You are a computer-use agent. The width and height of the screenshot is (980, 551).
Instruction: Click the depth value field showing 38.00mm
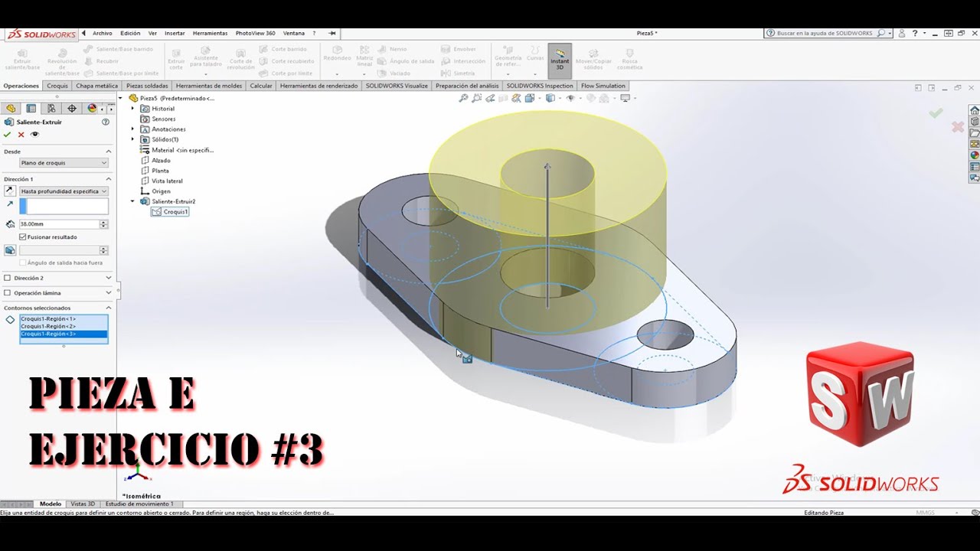pyautogui.click(x=59, y=224)
